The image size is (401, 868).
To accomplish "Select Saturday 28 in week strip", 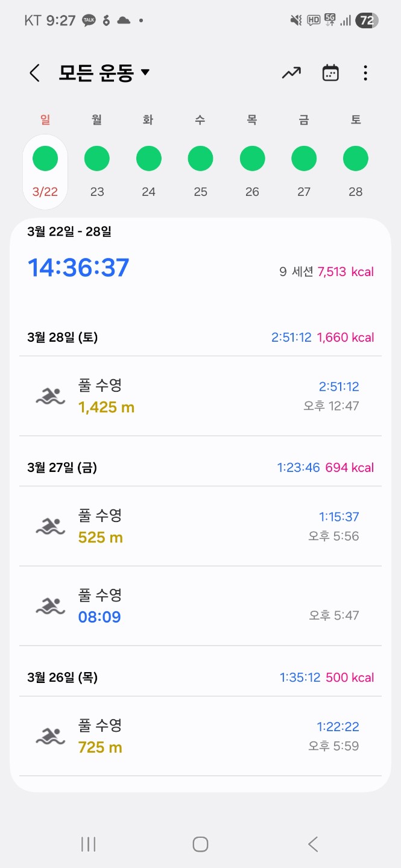I will (x=355, y=159).
